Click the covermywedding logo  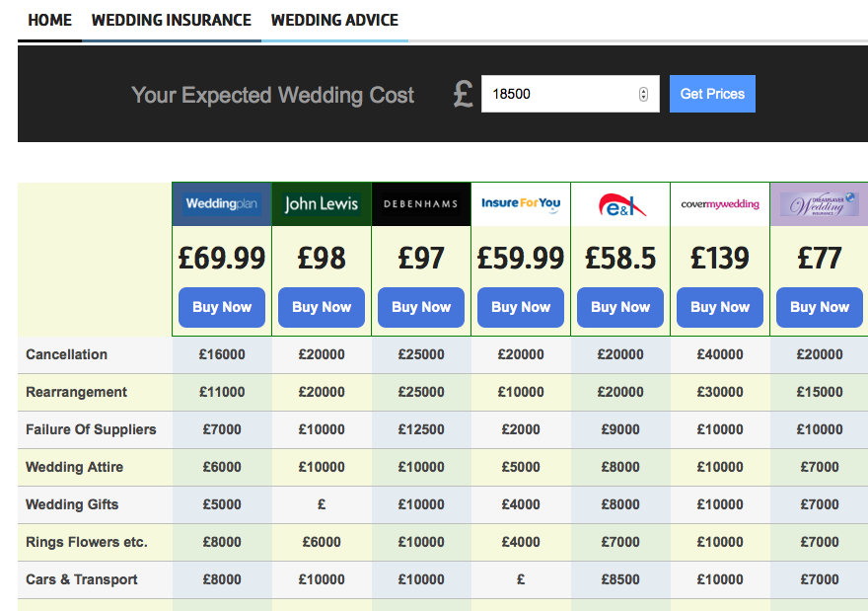coord(720,204)
